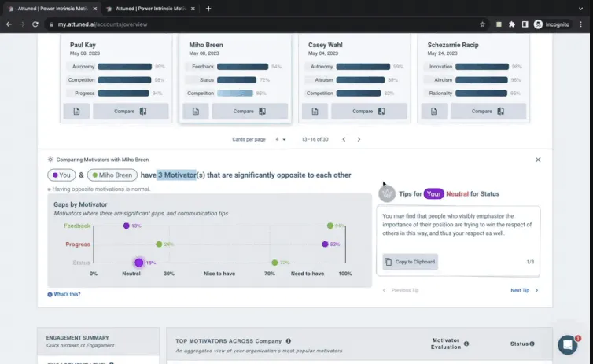Select your purple Status dot at 18%

coord(139,263)
